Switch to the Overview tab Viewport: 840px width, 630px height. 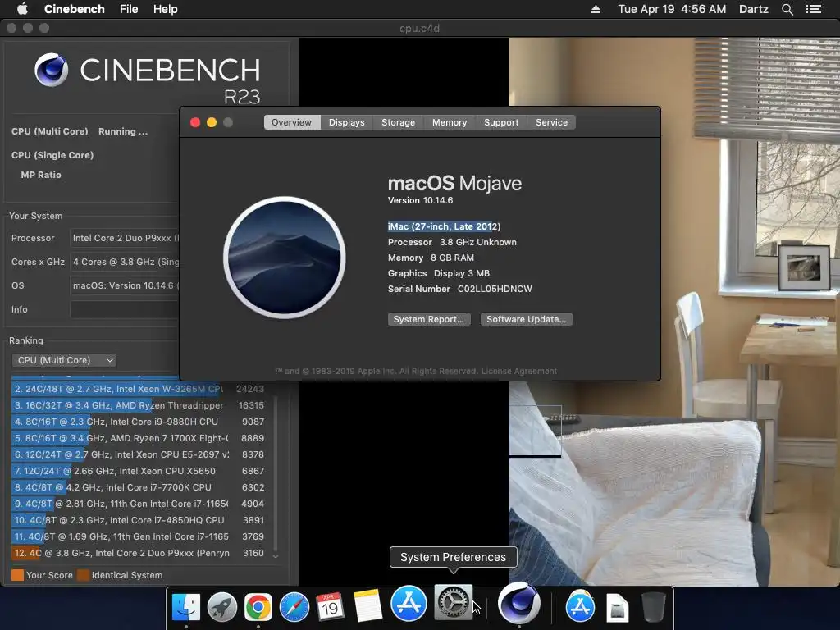[291, 122]
